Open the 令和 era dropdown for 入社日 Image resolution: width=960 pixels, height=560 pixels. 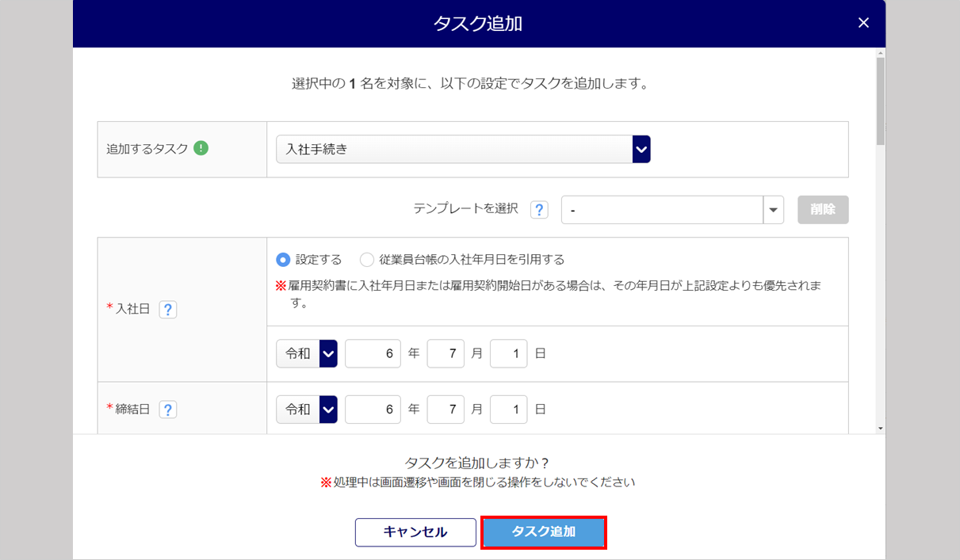tap(307, 353)
